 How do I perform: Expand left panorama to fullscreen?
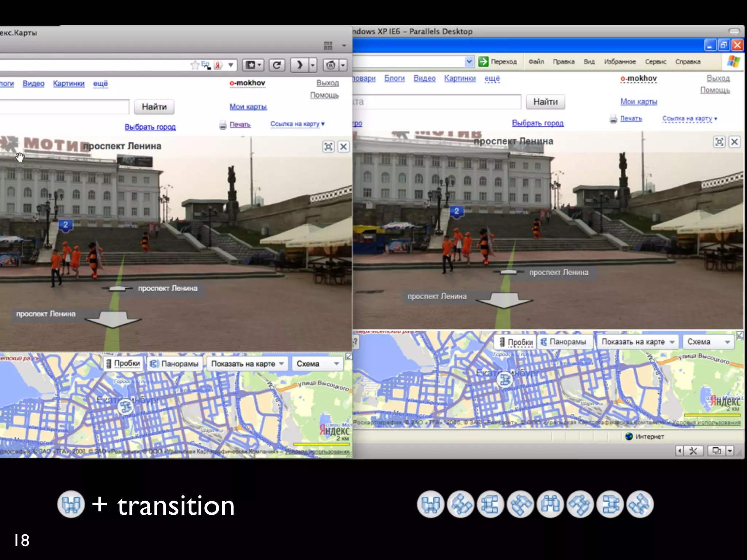pyautogui.click(x=328, y=147)
